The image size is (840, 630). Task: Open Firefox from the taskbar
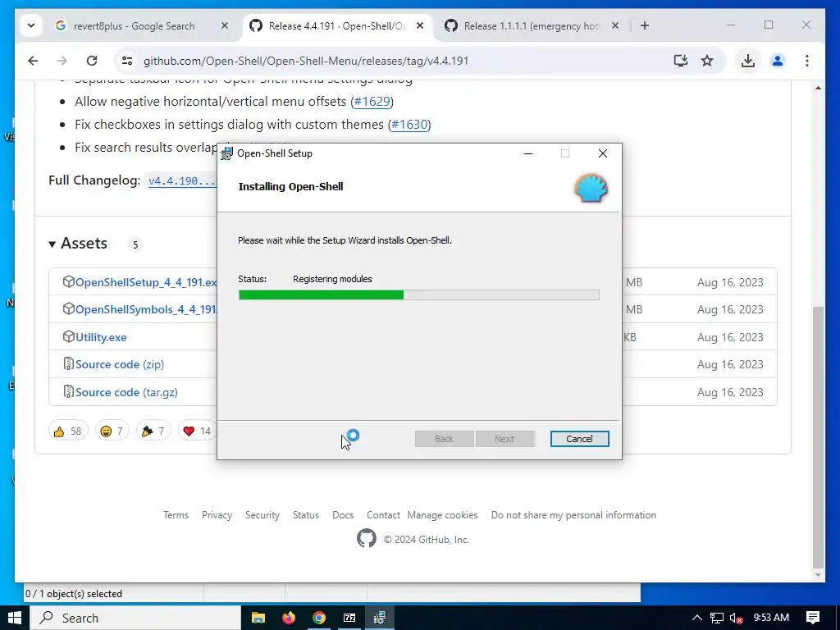pyautogui.click(x=289, y=618)
